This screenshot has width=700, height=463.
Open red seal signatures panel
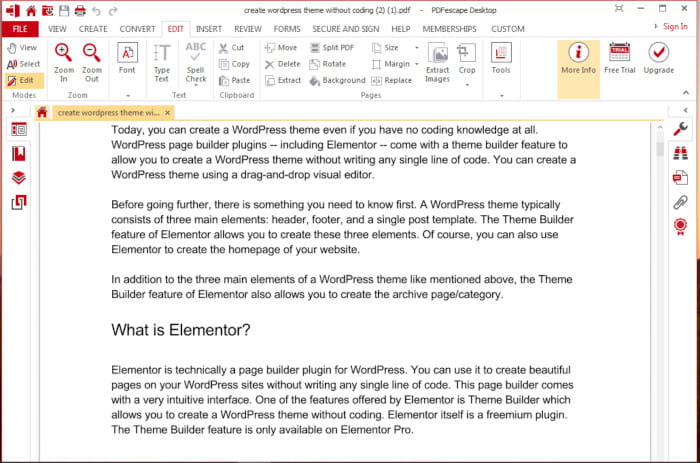(x=680, y=227)
